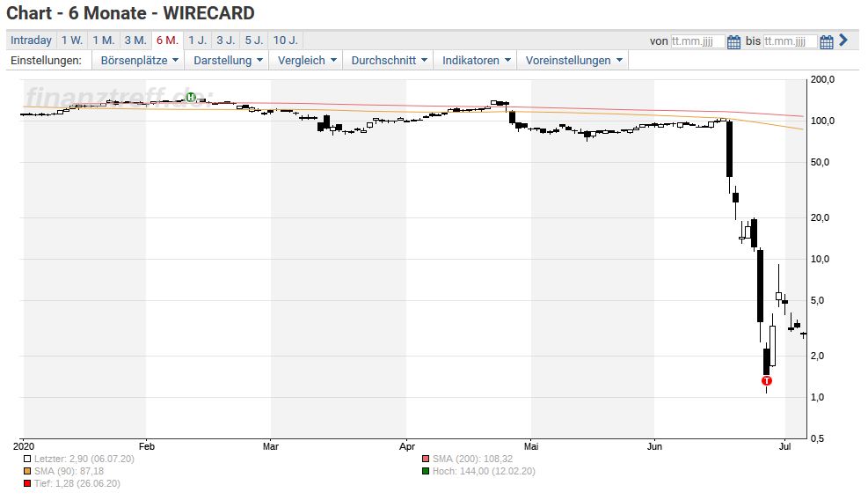Select the 3 M. time range tab

pyautogui.click(x=135, y=40)
